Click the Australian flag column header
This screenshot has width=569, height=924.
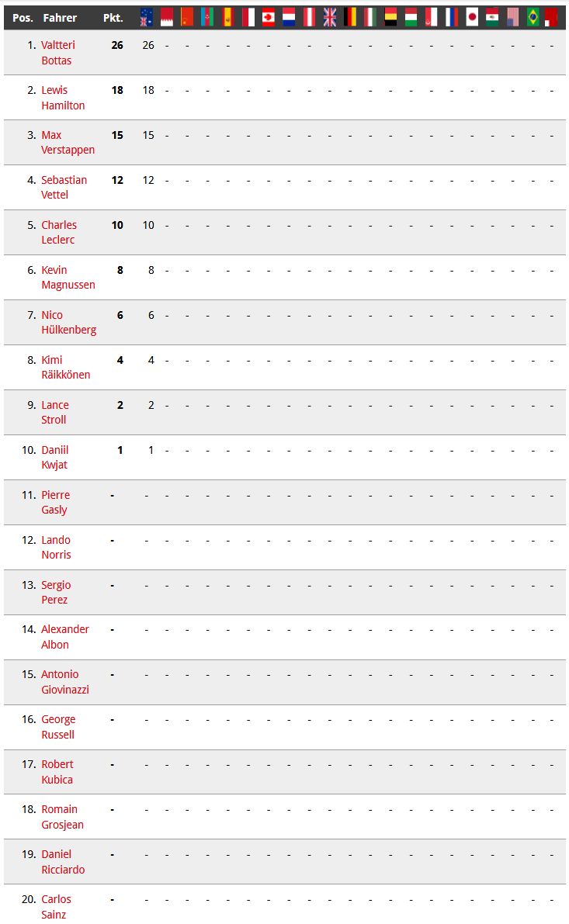147,18
